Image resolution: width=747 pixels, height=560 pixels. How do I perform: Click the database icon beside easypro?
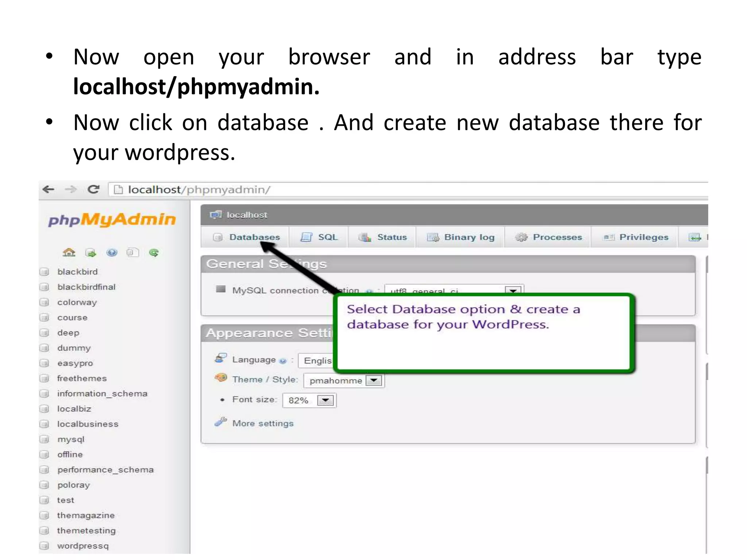pos(44,363)
